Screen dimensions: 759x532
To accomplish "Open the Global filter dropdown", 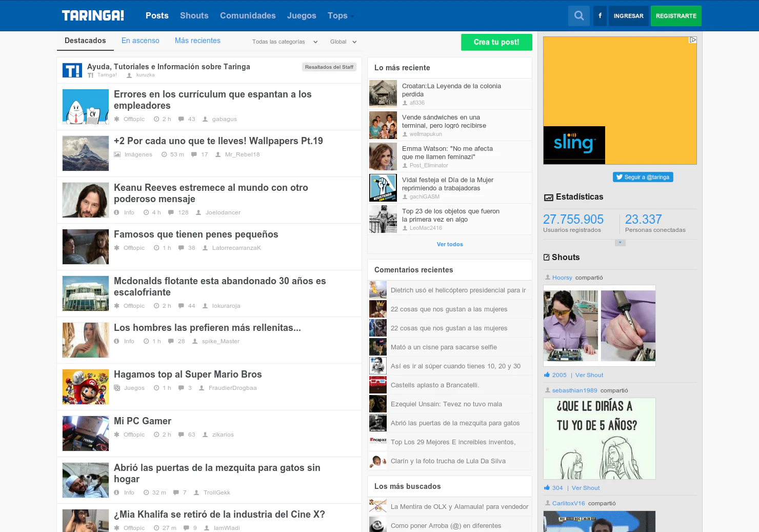I will tap(344, 42).
